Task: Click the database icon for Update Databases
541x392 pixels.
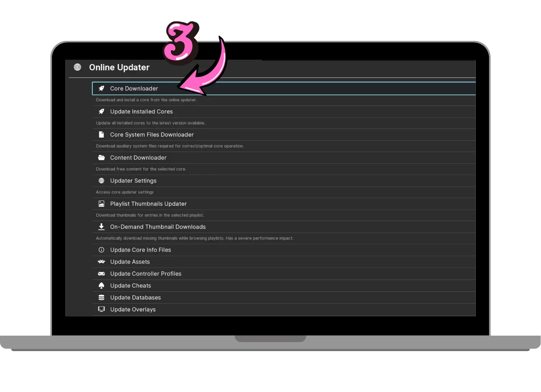Action: 101,297
